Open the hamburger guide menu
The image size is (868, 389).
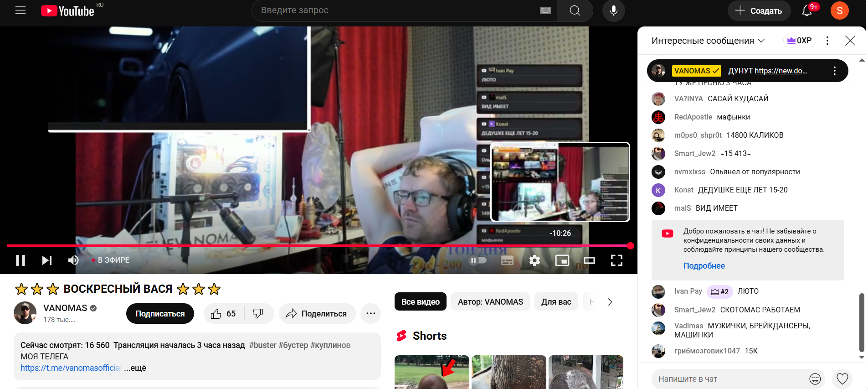click(21, 10)
